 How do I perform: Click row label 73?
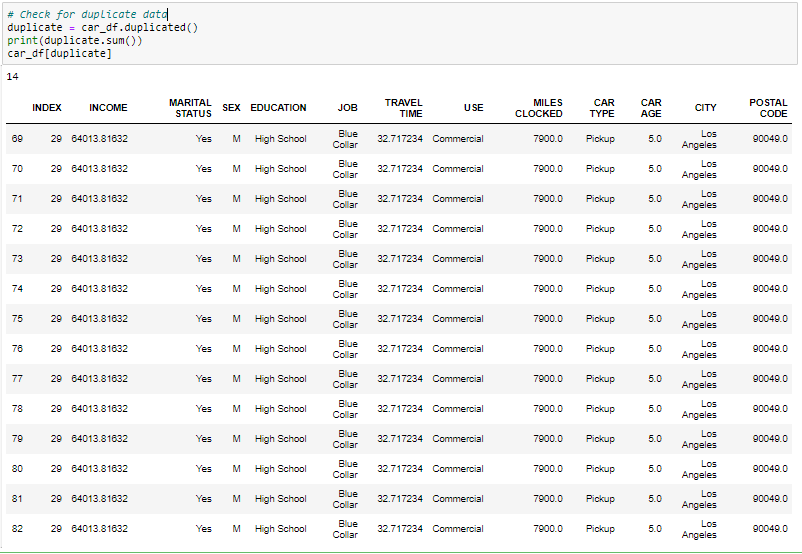coord(17,259)
